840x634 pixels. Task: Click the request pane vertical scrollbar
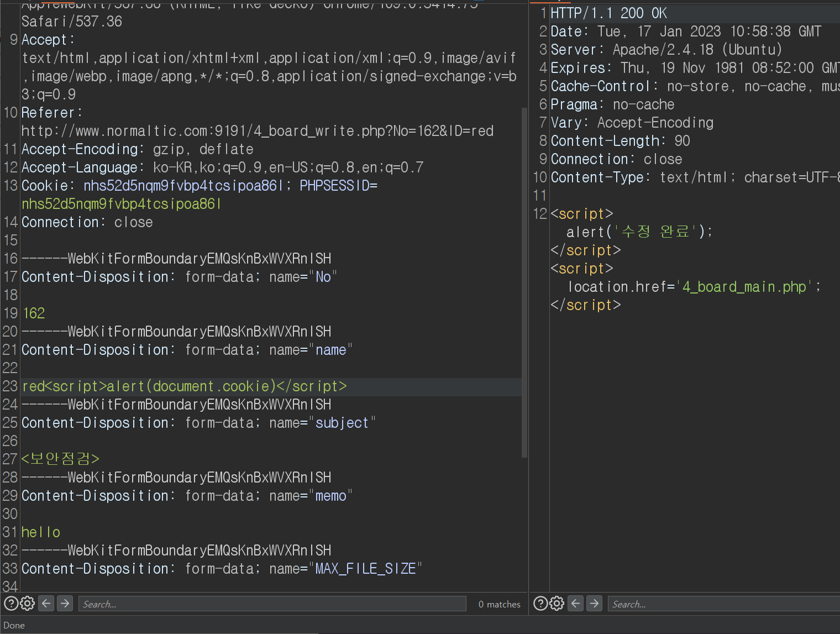click(524, 282)
